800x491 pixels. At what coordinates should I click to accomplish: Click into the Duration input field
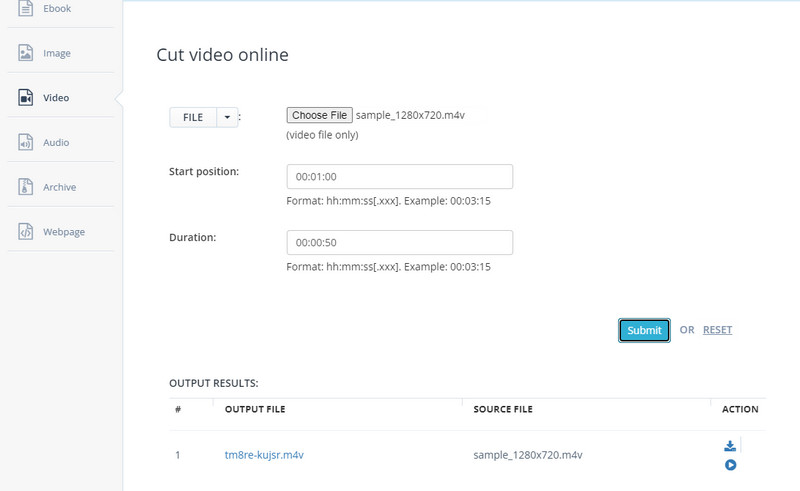click(399, 243)
